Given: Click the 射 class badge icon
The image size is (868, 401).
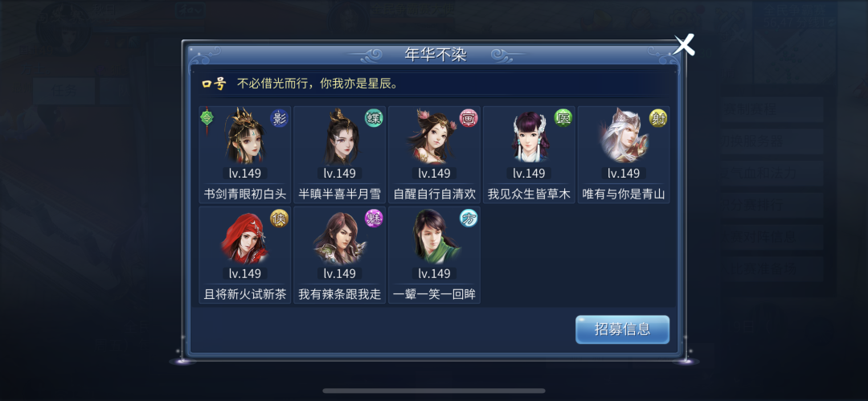Looking at the screenshot, I should pos(658,118).
